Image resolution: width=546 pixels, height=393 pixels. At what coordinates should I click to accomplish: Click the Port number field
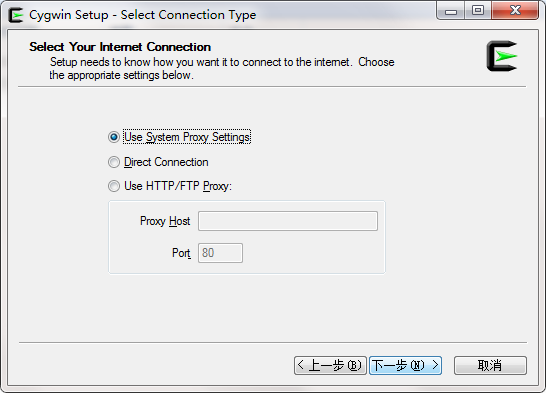(x=220, y=253)
